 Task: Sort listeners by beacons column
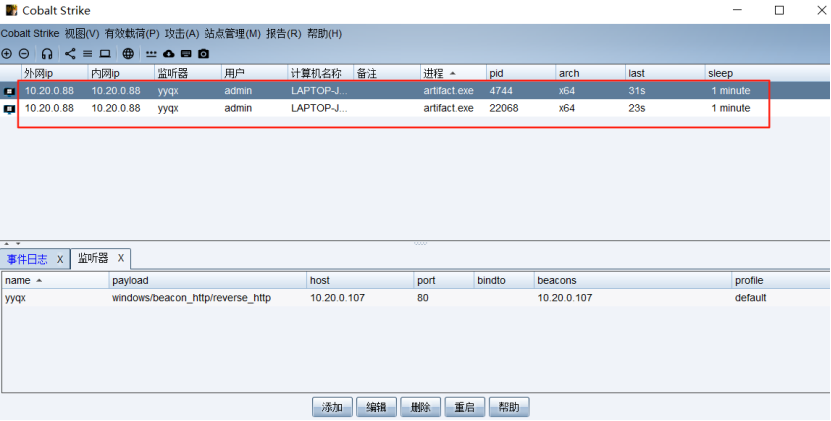point(633,280)
